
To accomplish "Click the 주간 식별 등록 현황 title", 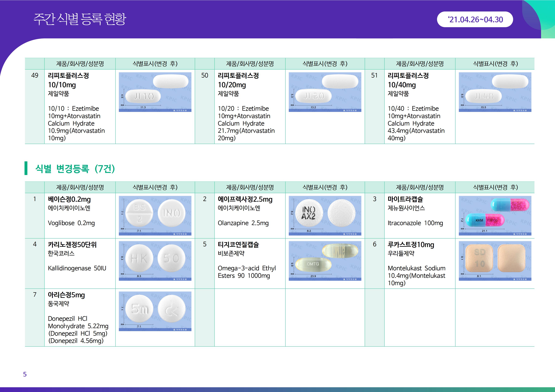I will coord(80,19).
